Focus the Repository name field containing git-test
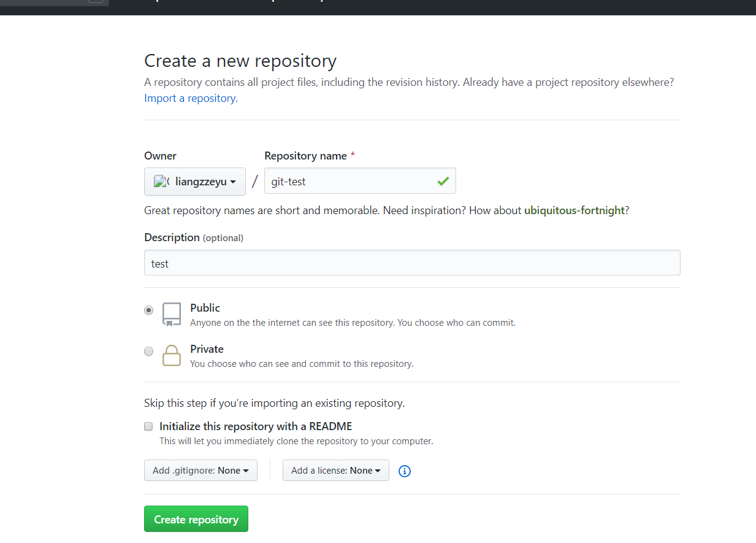Screen dimensions: 756x543 point(349,181)
